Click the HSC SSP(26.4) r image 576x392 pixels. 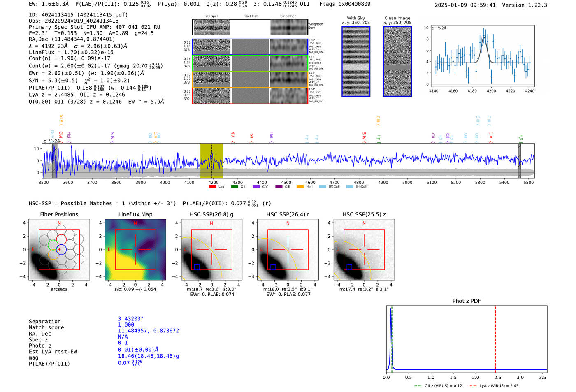point(288,250)
